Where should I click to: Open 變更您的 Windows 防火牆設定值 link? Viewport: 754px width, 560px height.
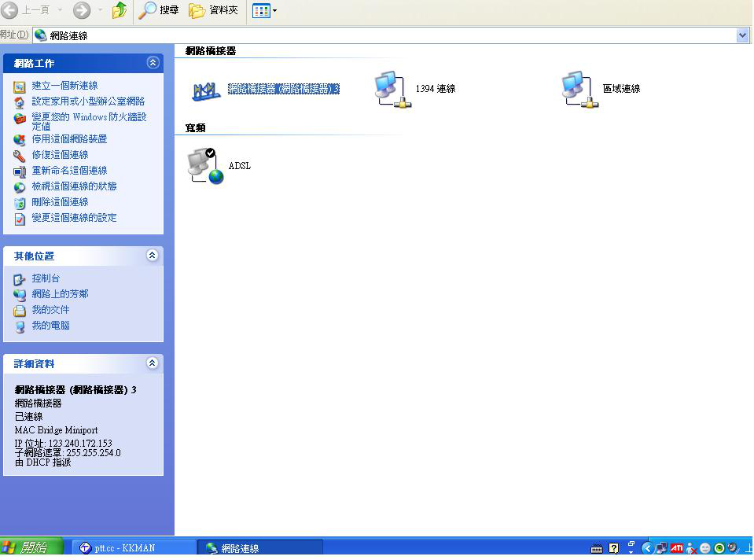(x=89, y=121)
